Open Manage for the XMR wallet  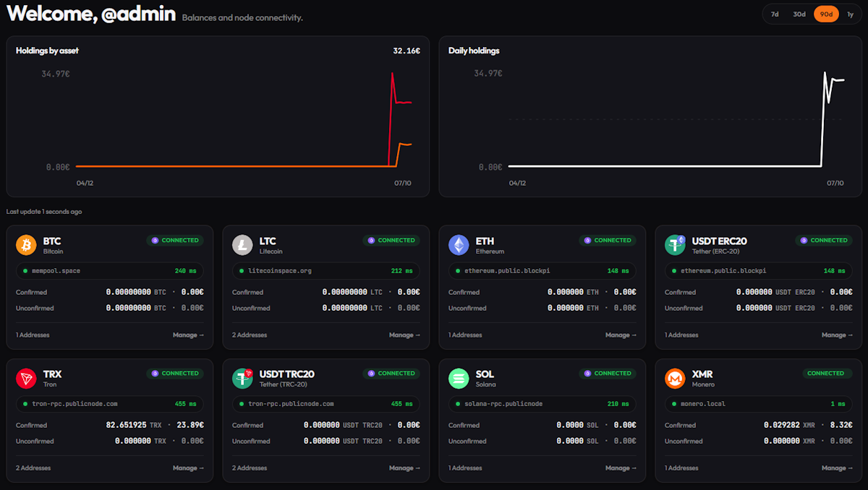click(x=837, y=468)
